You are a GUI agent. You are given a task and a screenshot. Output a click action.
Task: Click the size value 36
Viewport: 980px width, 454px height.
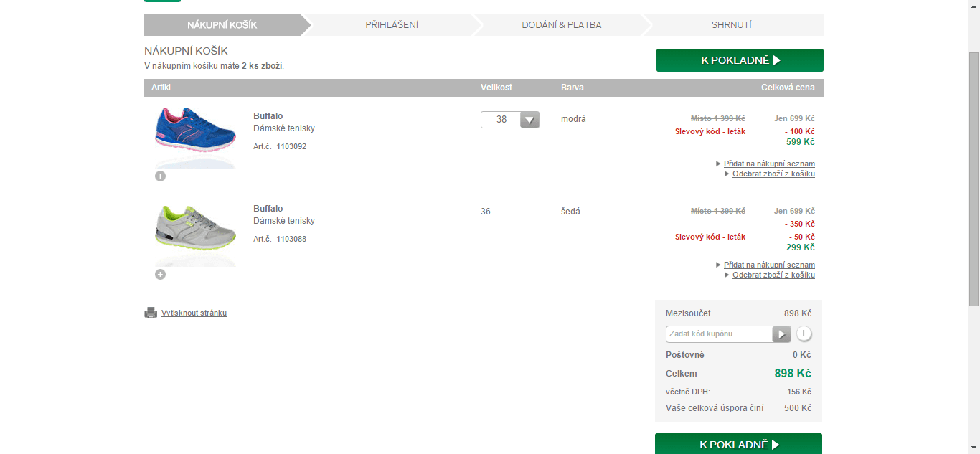[x=486, y=212]
